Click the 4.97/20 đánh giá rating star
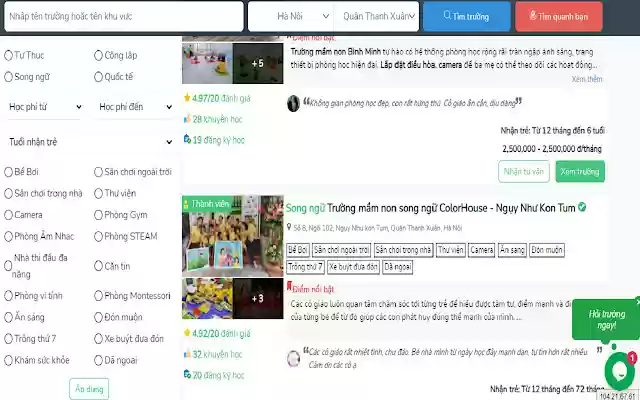Viewport: 640px width, 400px height. point(187,98)
